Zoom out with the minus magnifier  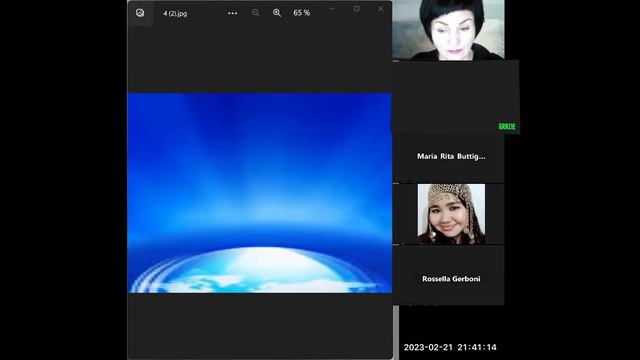point(256,13)
